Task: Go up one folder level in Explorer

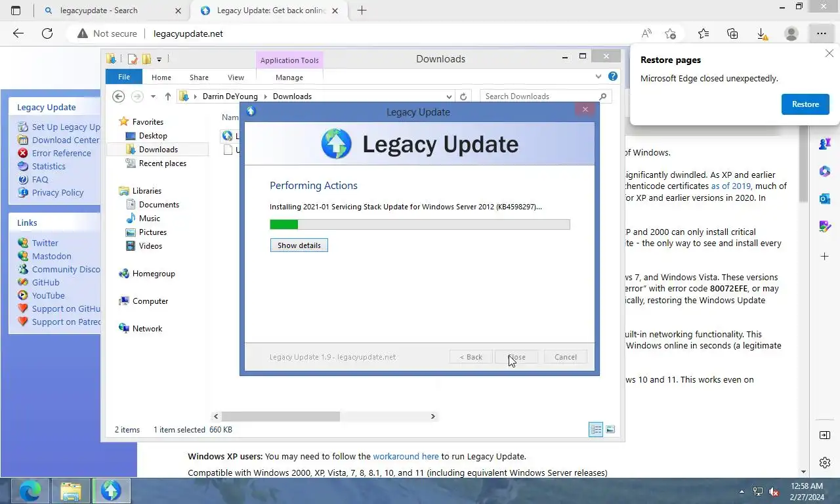Action: point(168,96)
